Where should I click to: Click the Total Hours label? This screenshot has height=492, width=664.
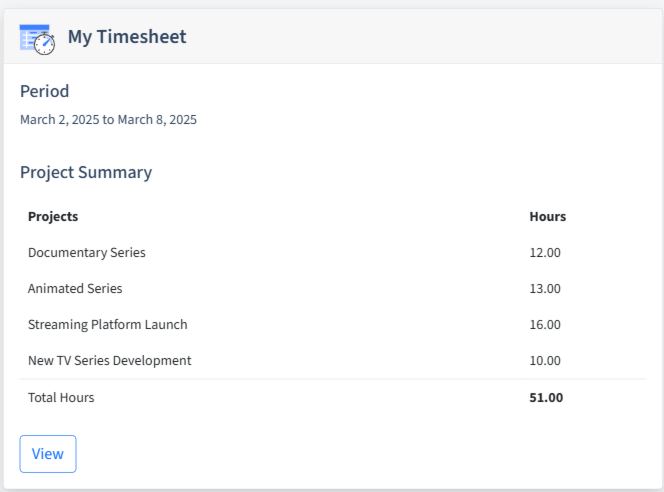coord(61,398)
